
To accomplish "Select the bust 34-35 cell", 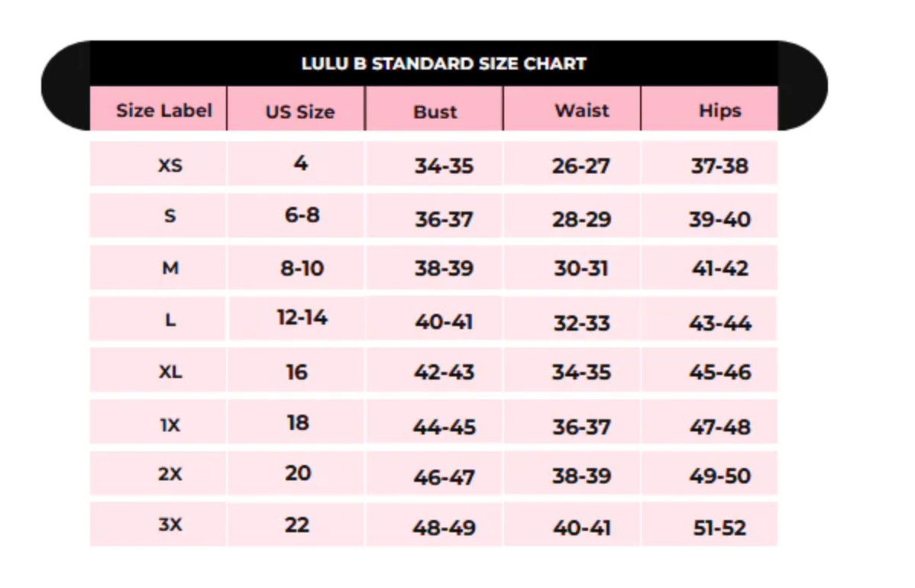I will click(444, 166).
